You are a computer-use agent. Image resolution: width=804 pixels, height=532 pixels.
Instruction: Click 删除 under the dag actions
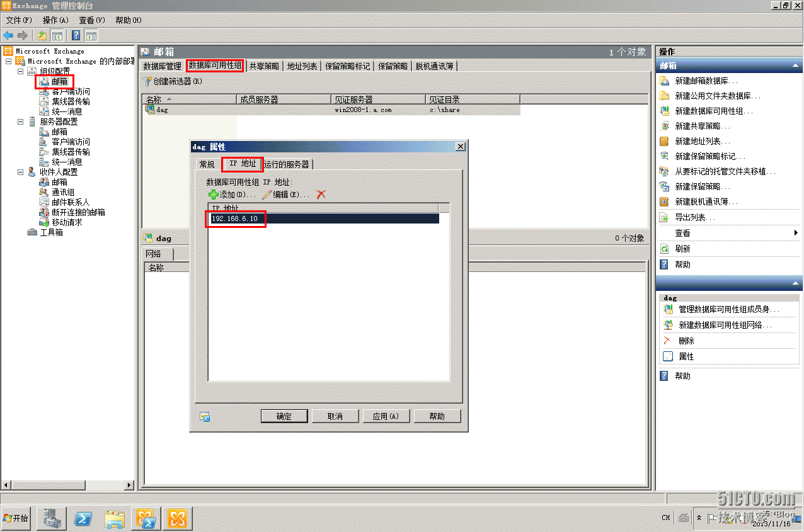click(x=686, y=341)
